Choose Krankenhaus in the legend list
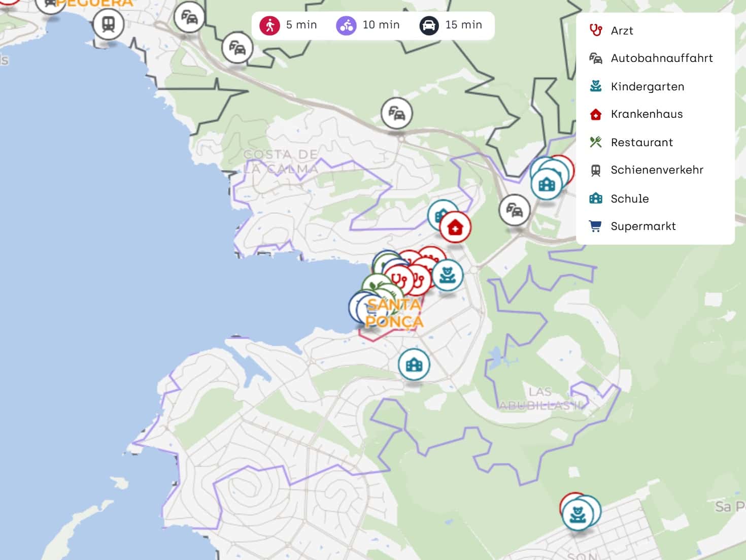The image size is (746, 560). pos(647,114)
